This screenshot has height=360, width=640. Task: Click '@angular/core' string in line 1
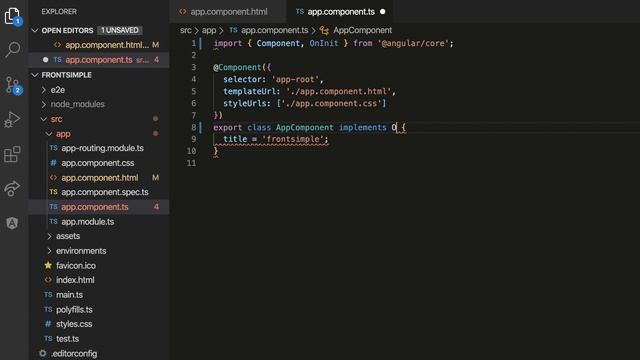(x=413, y=43)
